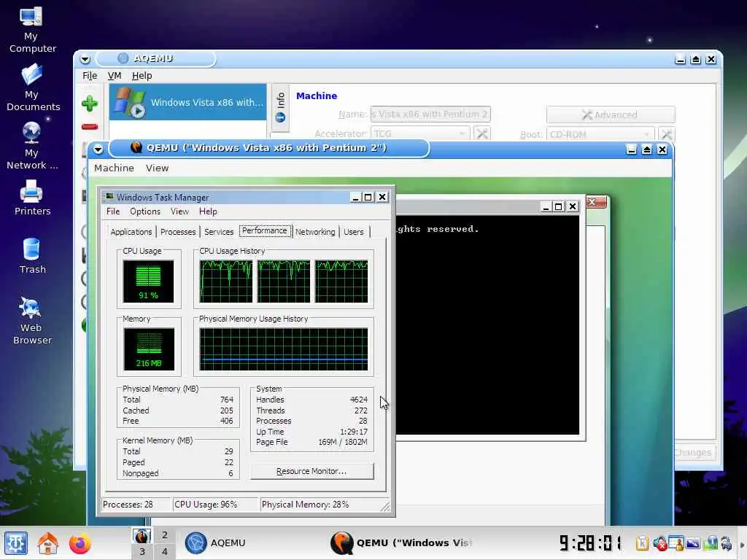The width and height of the screenshot is (747, 560).
Task: Click the panel digital clock
Action: pyautogui.click(x=591, y=543)
